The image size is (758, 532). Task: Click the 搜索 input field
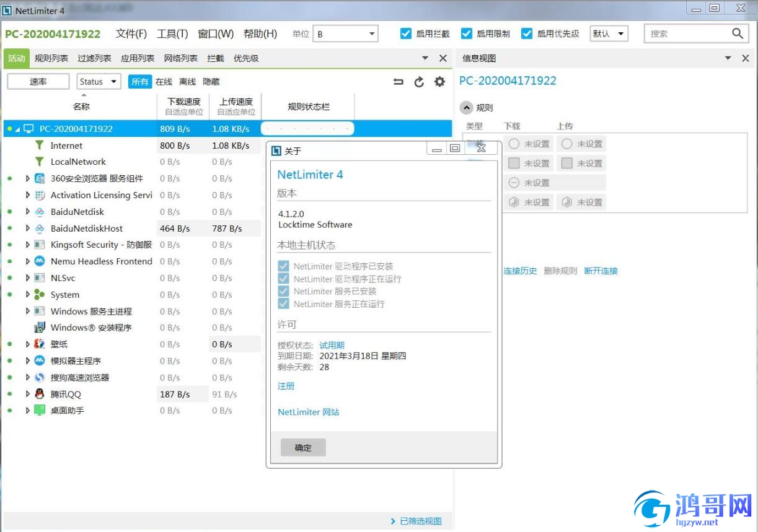pos(687,33)
